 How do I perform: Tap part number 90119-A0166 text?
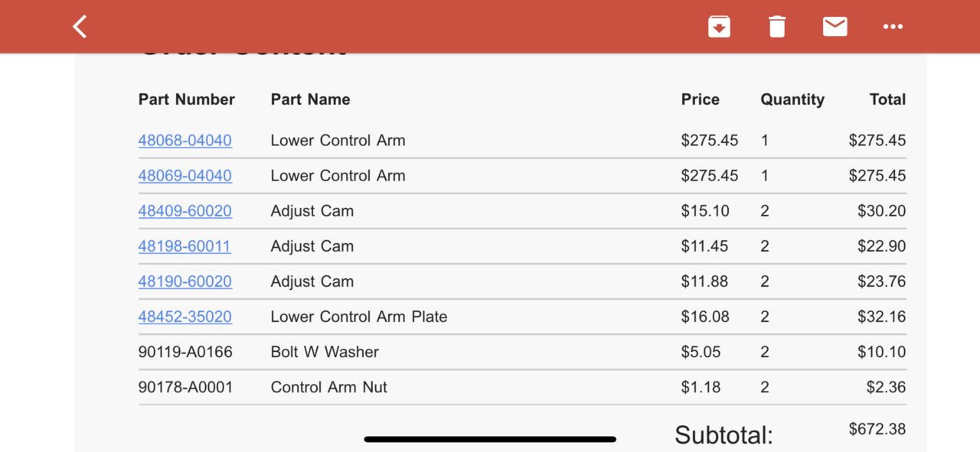pos(185,352)
